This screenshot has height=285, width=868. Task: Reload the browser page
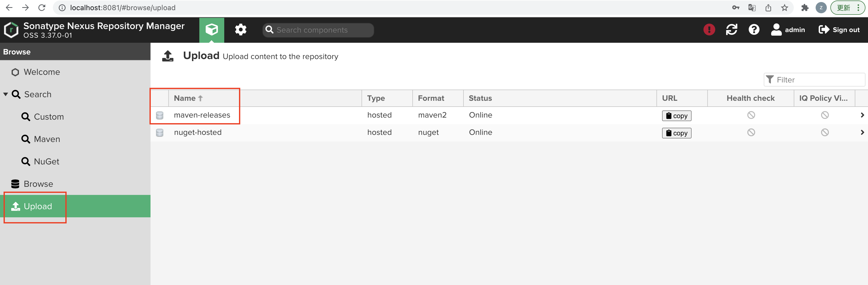tap(42, 7)
